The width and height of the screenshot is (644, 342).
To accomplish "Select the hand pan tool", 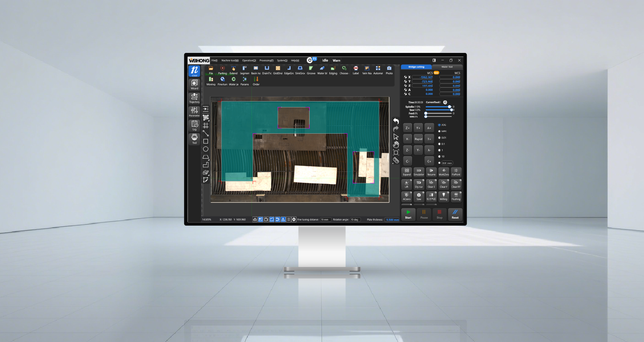I will tap(396, 144).
